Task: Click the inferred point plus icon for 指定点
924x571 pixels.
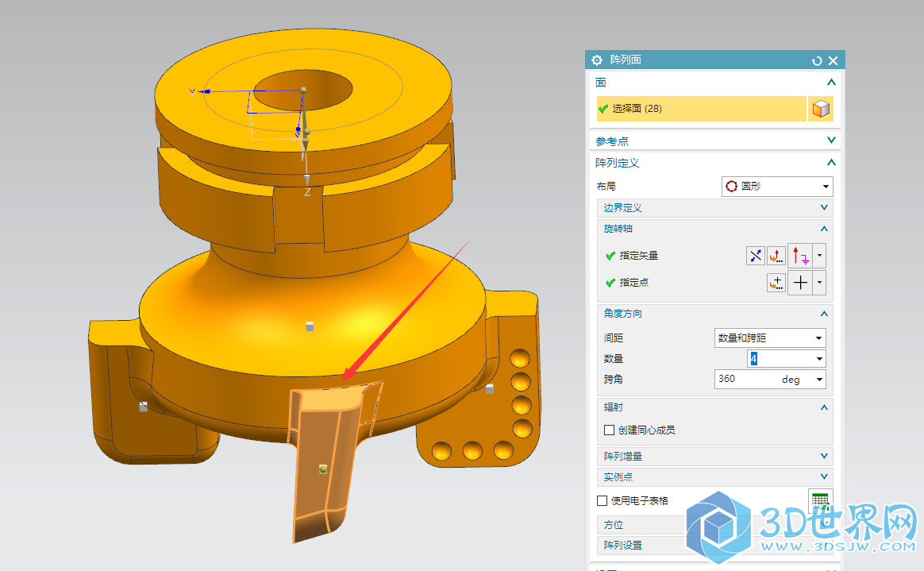Action: (x=800, y=283)
